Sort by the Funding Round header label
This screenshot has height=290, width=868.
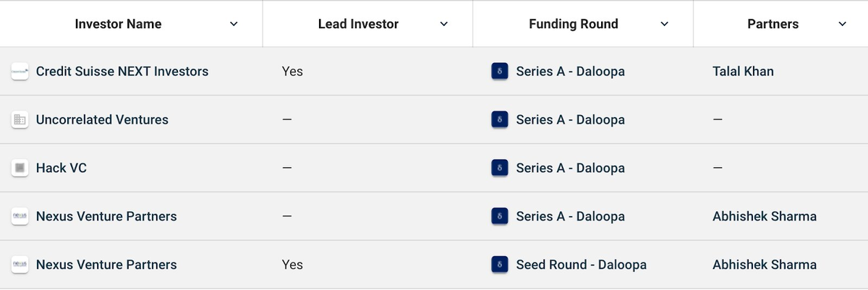574,25
